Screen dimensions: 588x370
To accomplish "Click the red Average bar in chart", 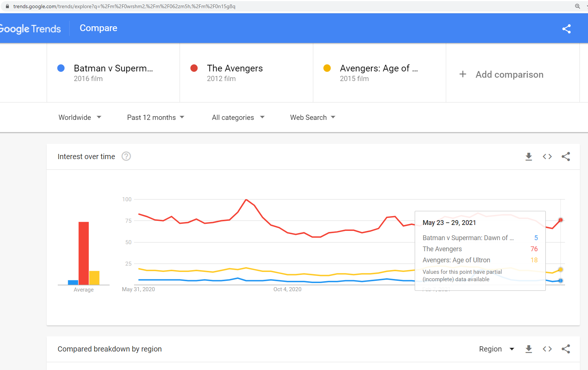I will click(x=84, y=253).
